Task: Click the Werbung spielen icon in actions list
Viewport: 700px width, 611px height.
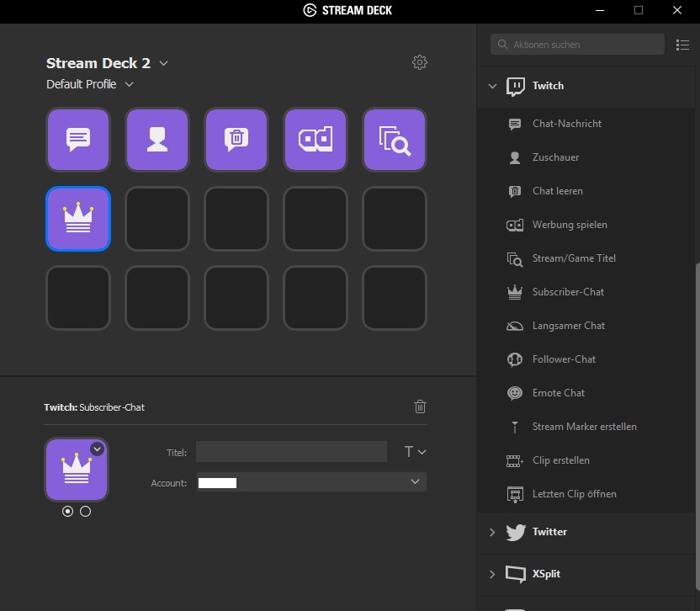Action: (515, 225)
